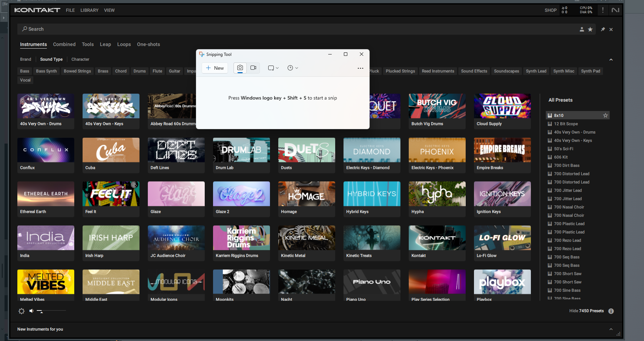Favorite the 8x10 preset with star
This screenshot has height=341, width=644.
tap(605, 116)
